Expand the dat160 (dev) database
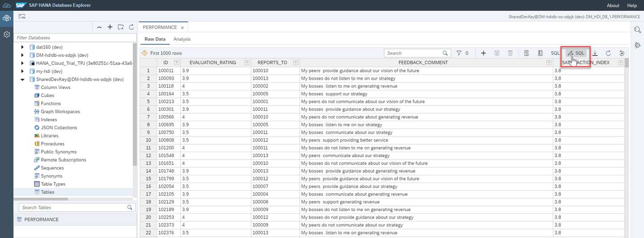Viewport: 644px width, 238px height. coord(22,47)
